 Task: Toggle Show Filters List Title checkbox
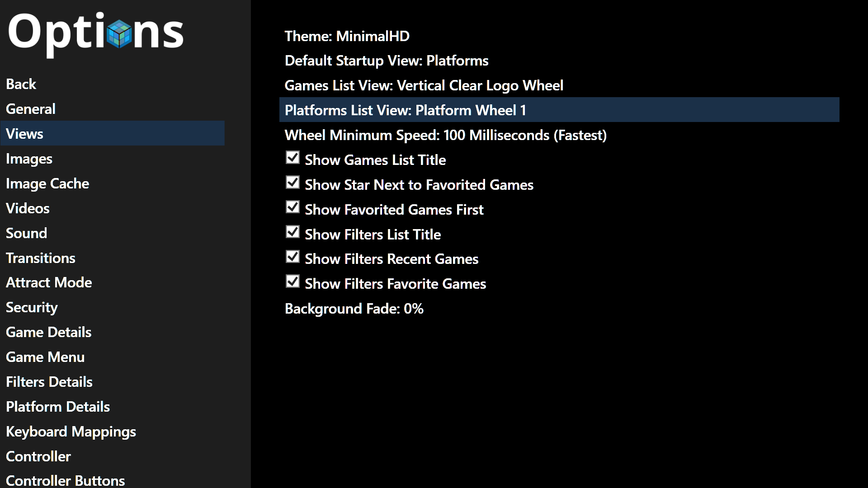coord(292,232)
